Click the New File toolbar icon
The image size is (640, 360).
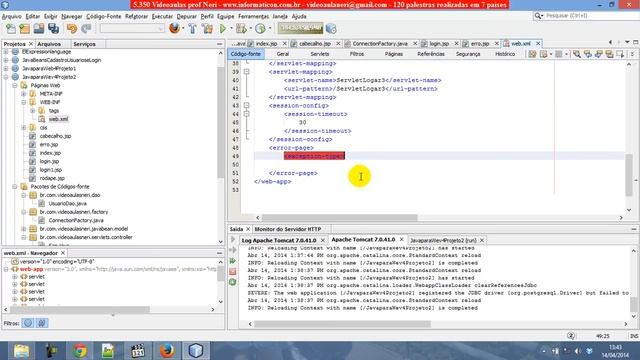tap(11, 29)
